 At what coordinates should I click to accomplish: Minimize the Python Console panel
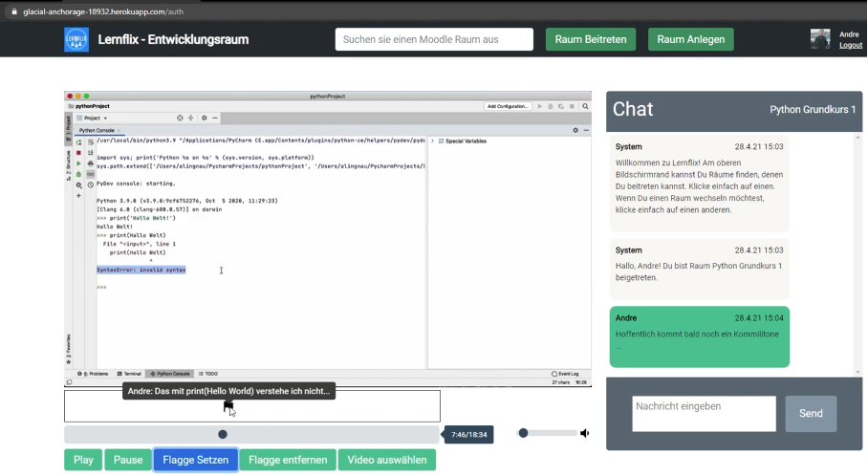586,130
